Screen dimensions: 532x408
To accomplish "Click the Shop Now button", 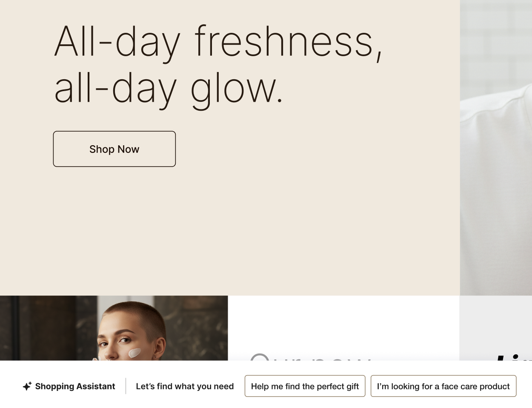I will (114, 149).
